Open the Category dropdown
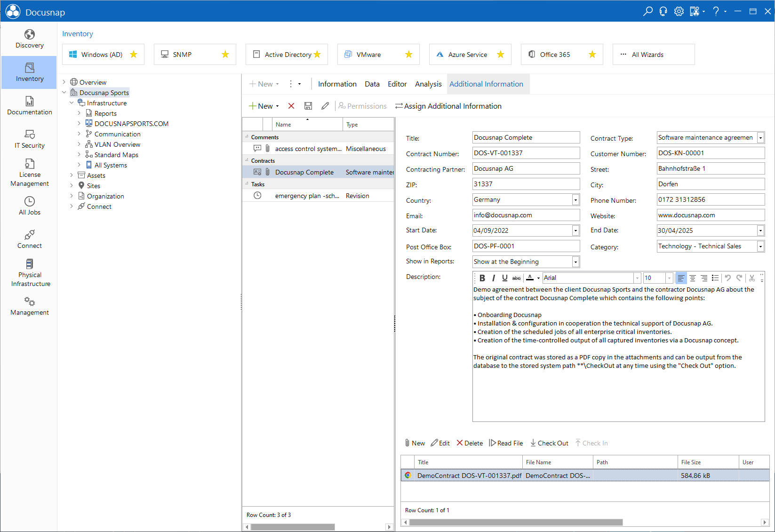The width and height of the screenshot is (775, 532). pos(760,246)
